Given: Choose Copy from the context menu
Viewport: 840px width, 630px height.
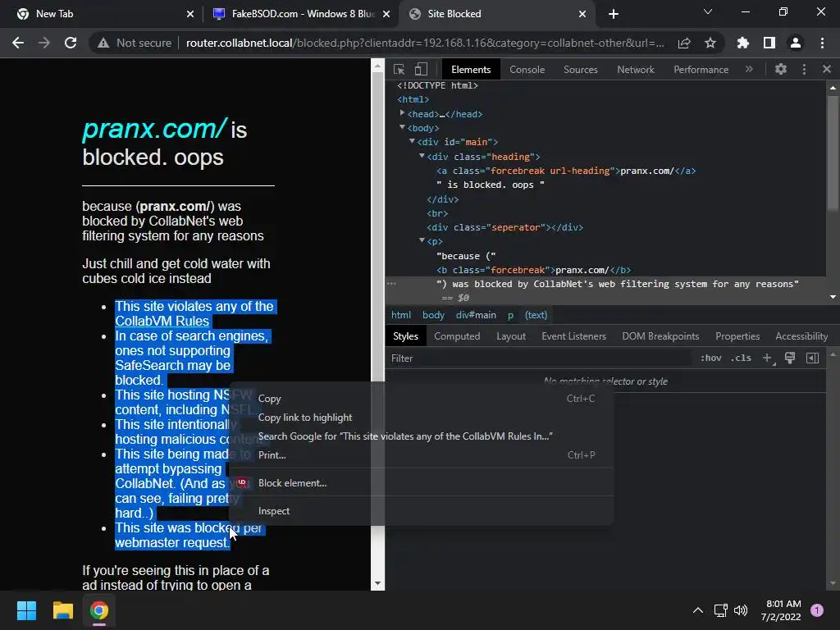Looking at the screenshot, I should pos(421,399).
